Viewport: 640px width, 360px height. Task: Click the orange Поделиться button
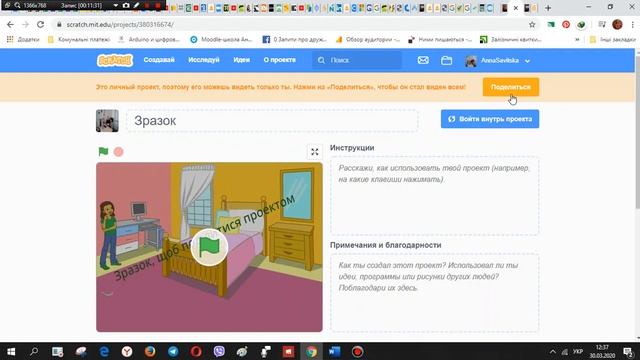511,87
